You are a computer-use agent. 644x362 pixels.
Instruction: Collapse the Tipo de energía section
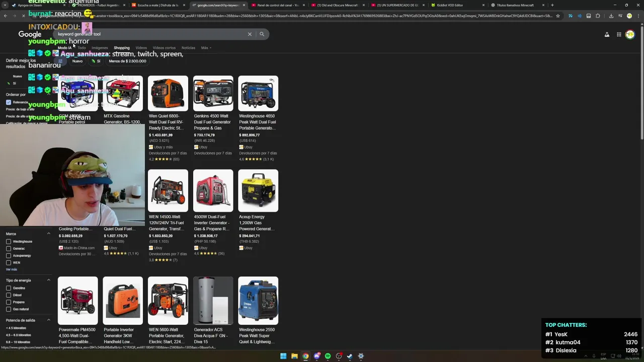(x=49, y=280)
